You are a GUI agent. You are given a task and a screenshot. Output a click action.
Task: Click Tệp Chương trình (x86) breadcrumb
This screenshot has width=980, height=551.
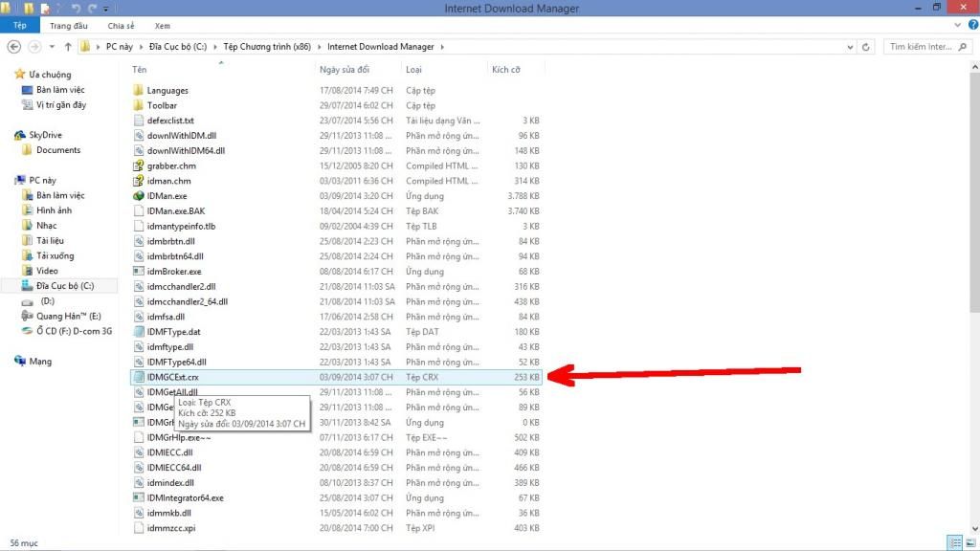click(x=267, y=47)
